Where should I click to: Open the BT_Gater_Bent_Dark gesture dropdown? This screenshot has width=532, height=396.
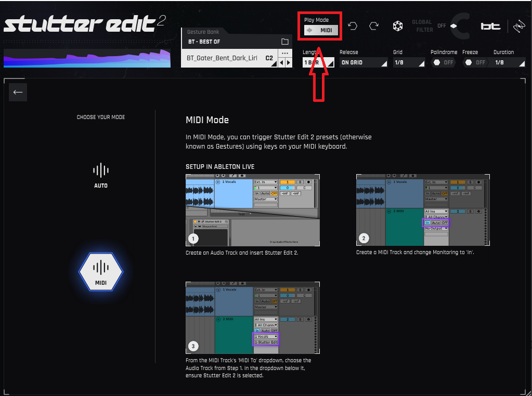[x=230, y=58]
